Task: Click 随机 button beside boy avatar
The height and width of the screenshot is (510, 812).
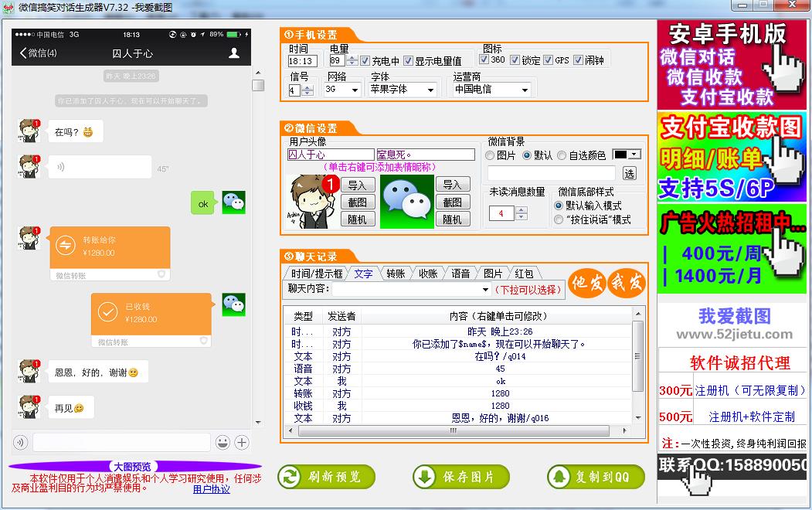Action: tap(357, 219)
